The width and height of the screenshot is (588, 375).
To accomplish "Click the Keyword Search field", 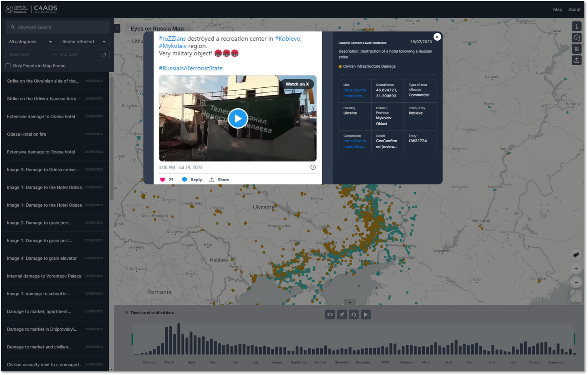I will click(58, 27).
